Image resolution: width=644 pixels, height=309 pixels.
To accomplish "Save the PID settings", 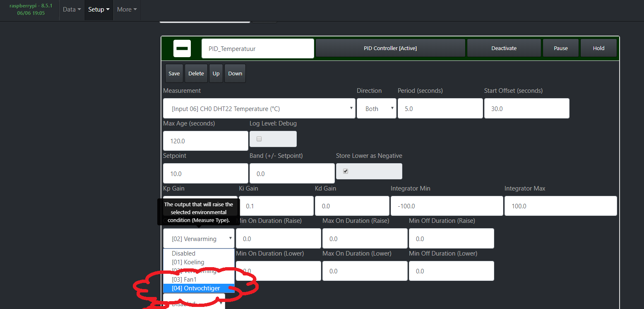I will (174, 73).
